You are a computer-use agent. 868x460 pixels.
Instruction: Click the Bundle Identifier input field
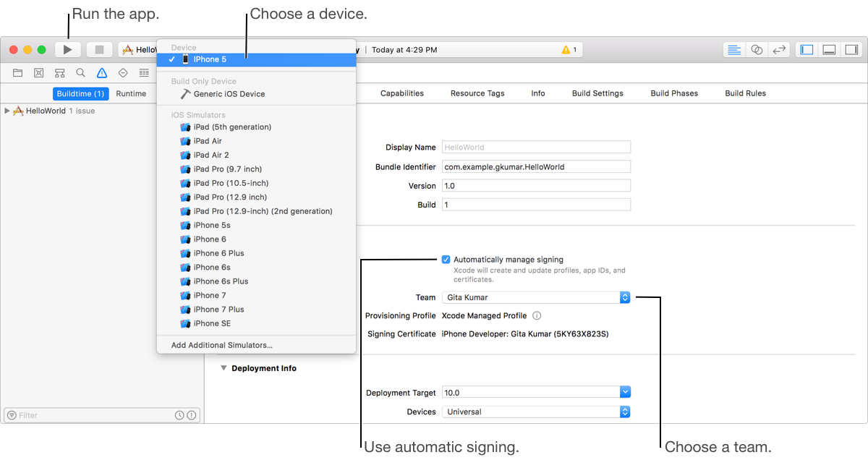[x=536, y=166]
